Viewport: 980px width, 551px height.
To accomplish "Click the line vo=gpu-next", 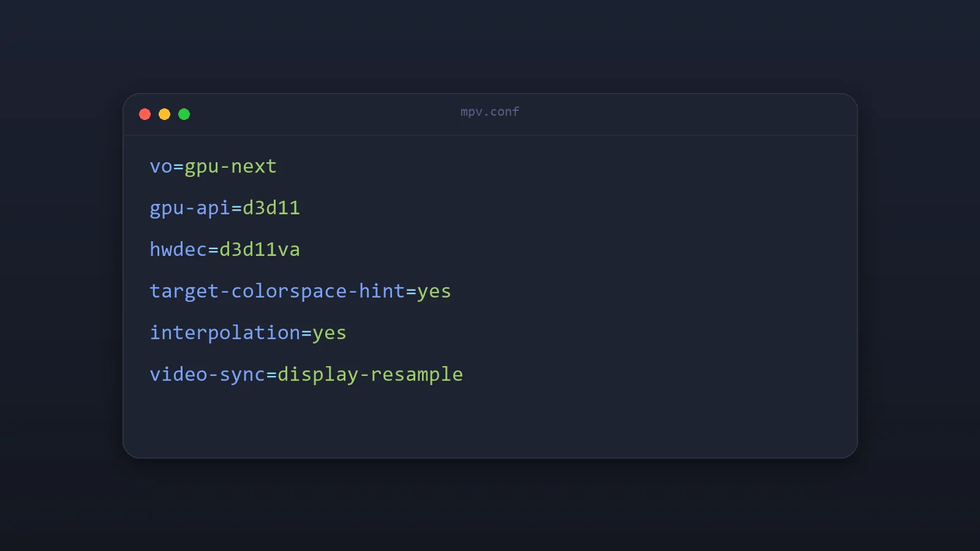I will [213, 167].
